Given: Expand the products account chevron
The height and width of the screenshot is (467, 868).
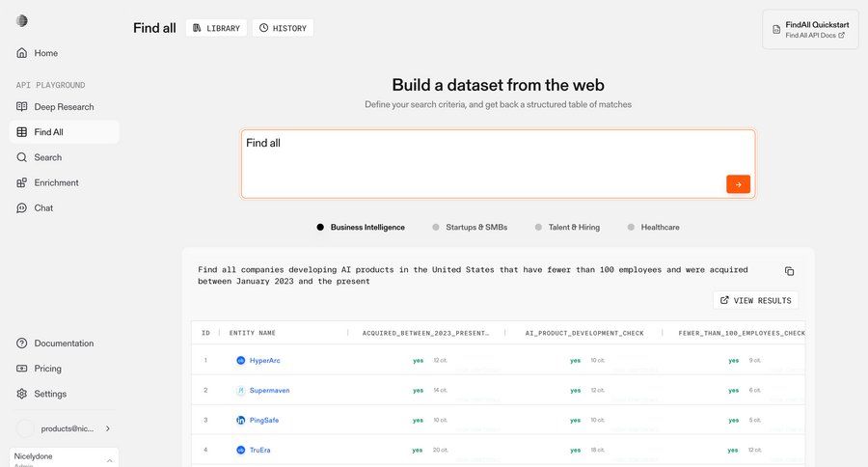Looking at the screenshot, I should point(107,428).
